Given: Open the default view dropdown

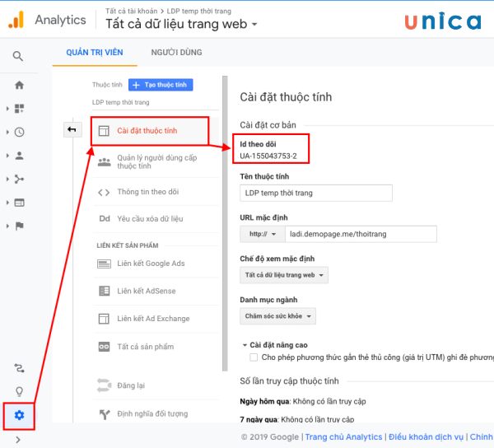Looking at the screenshot, I should point(283,275).
